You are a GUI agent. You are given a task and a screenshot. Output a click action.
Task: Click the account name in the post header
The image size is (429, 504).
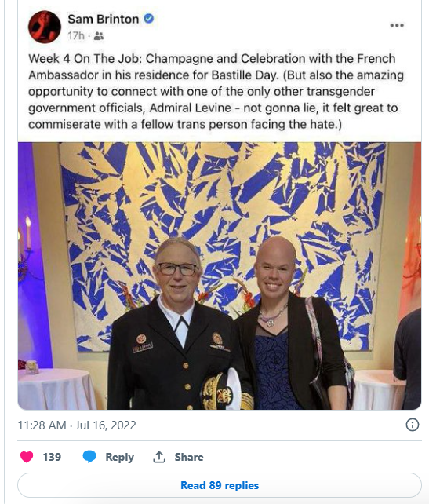[103, 20]
